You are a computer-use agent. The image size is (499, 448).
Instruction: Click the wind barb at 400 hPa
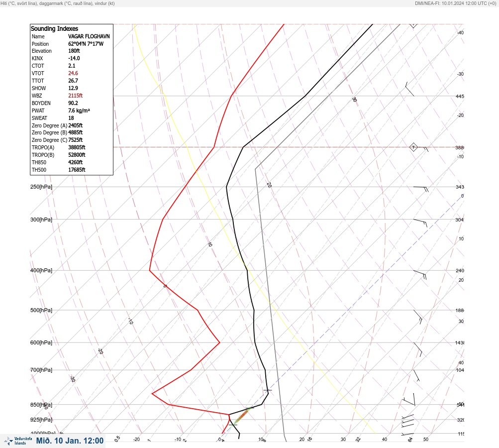pyautogui.click(x=420, y=275)
